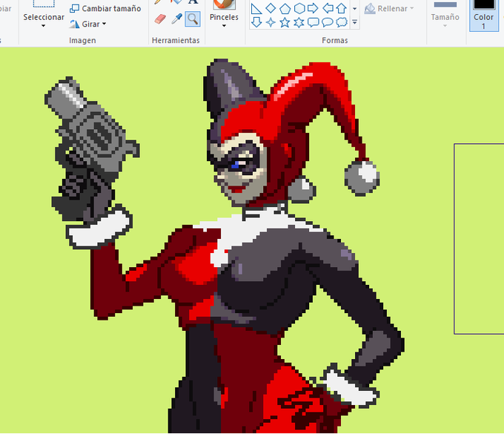Choose the down arrow shape
Viewport: 504px width, 434px height.
(256, 22)
